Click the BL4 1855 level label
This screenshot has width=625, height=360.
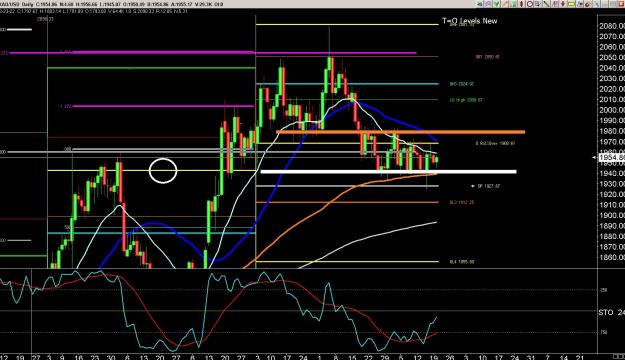click(x=462, y=262)
